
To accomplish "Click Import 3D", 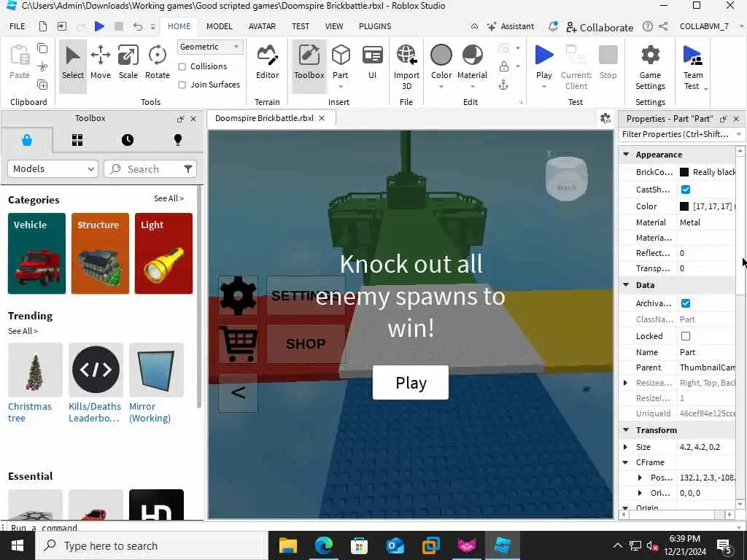I will click(406, 66).
